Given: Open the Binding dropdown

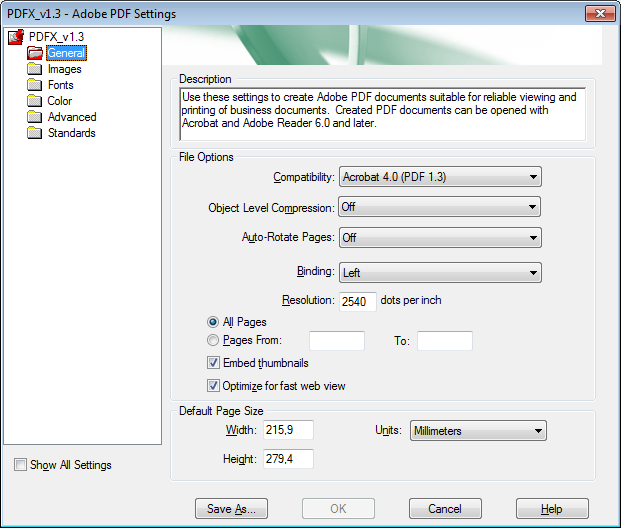Looking at the screenshot, I should pos(440,273).
